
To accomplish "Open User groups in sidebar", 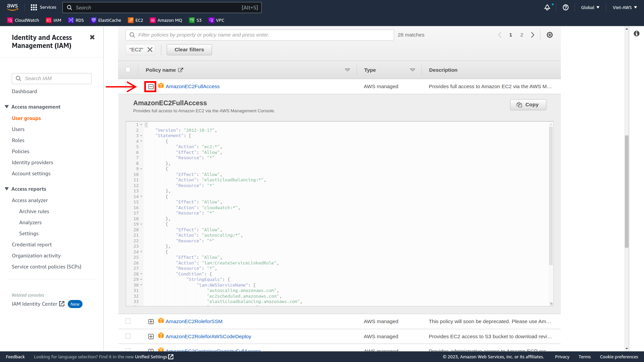I will coord(26,118).
